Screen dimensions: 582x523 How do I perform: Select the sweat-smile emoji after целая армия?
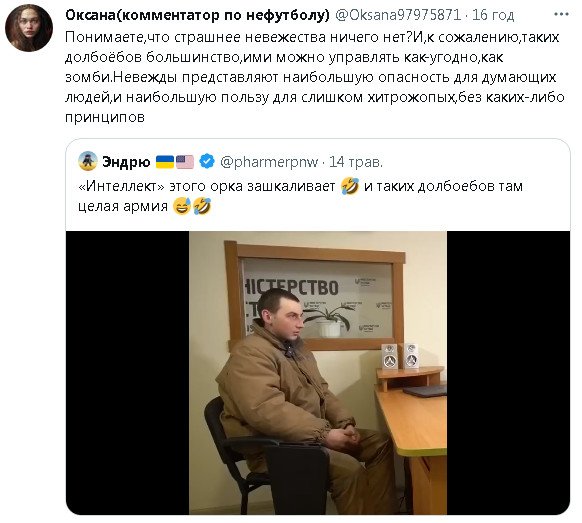182,206
